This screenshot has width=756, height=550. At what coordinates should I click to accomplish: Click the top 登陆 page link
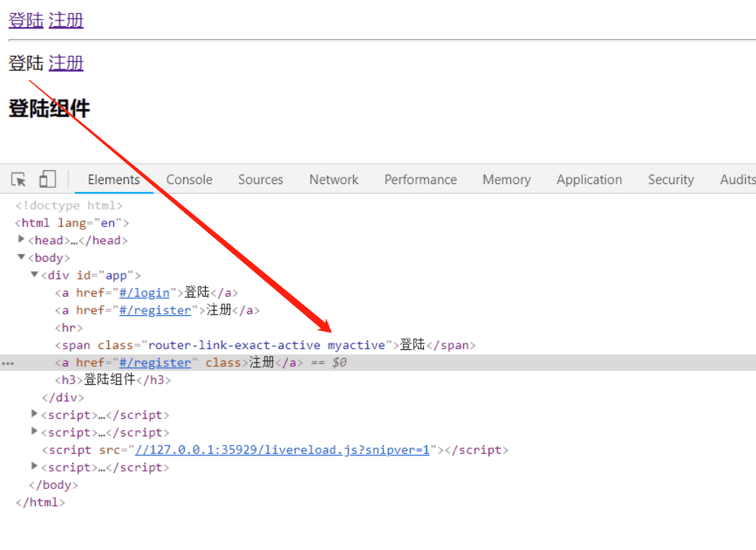[x=26, y=20]
